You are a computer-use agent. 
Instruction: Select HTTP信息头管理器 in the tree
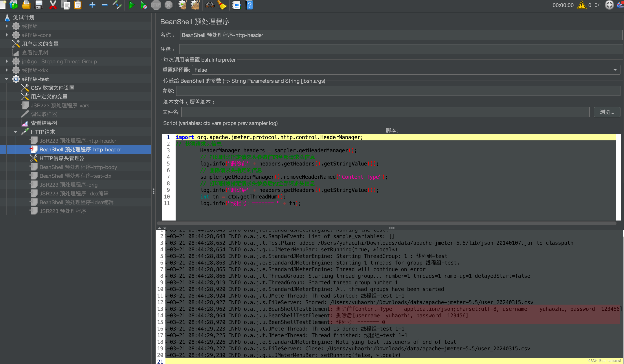coord(62,158)
